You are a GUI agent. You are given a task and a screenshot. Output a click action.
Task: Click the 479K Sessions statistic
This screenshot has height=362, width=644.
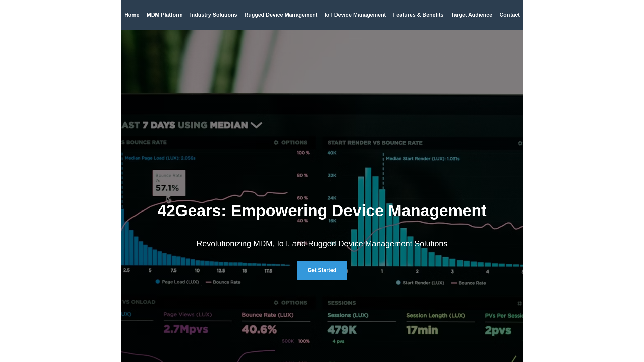341,330
